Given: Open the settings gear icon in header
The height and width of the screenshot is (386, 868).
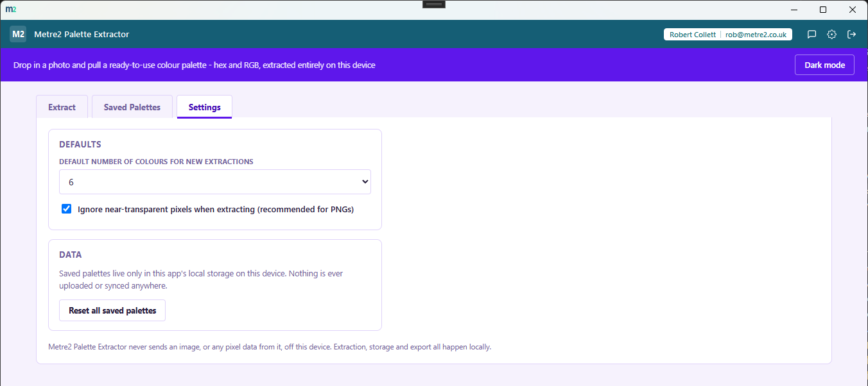Looking at the screenshot, I should coord(831,35).
